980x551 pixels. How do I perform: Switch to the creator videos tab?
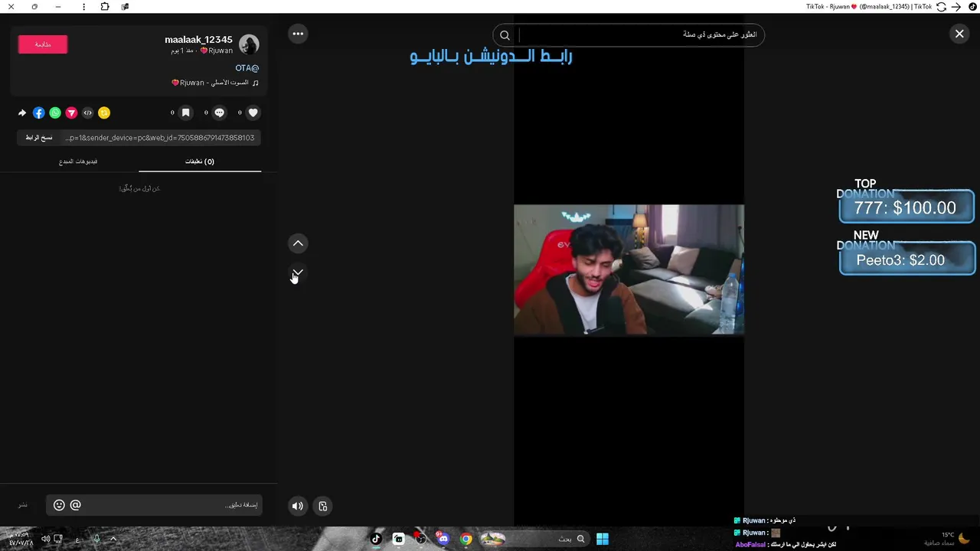coord(78,161)
